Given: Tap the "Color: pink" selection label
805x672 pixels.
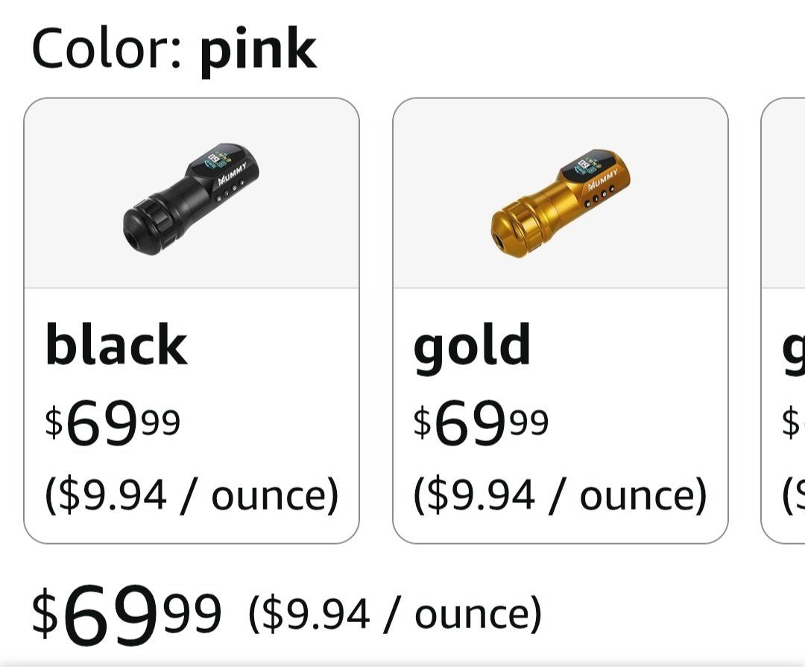Looking at the screenshot, I should (x=174, y=49).
